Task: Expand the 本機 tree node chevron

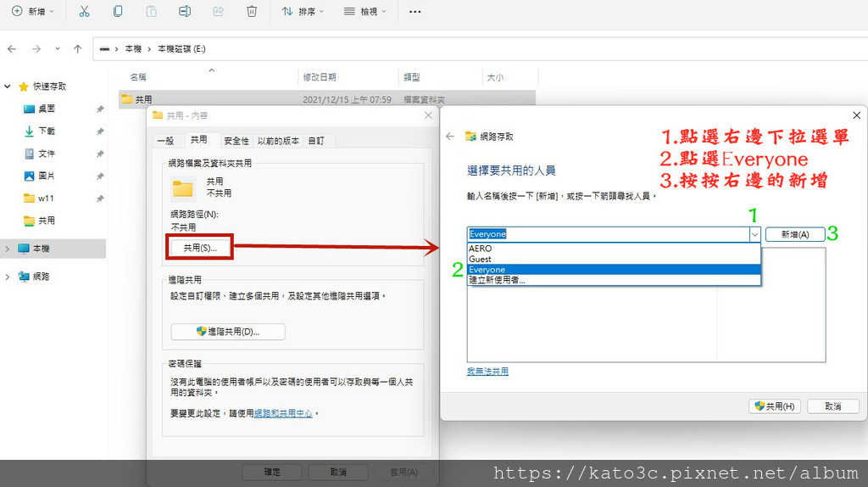Action: [x=8, y=249]
